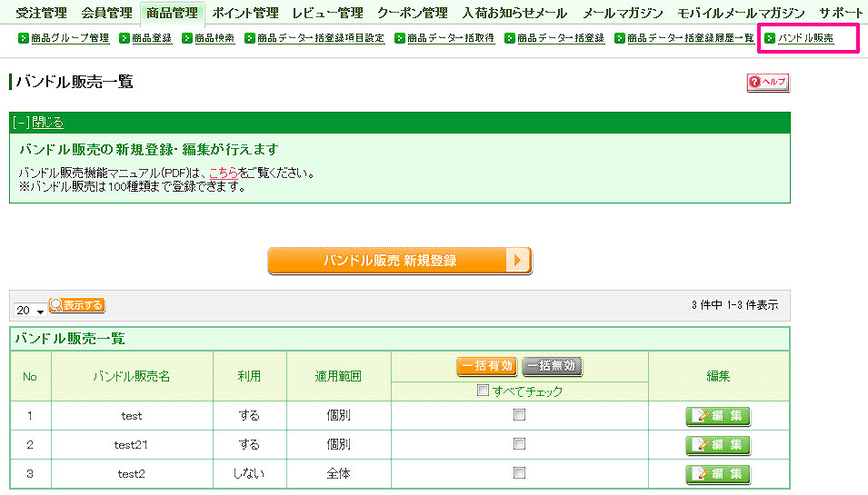
Task: Open the レビュー管理 tab
Action: 328,13
